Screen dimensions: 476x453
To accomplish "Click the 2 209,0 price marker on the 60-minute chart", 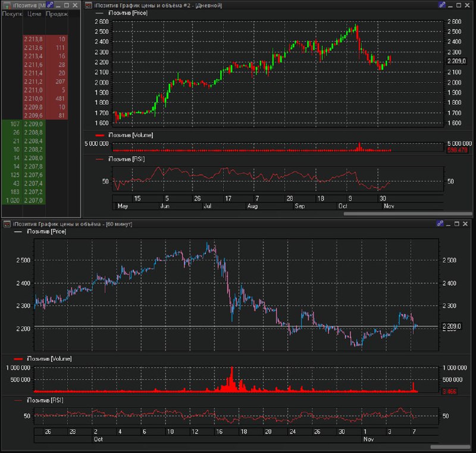I will (x=452, y=326).
